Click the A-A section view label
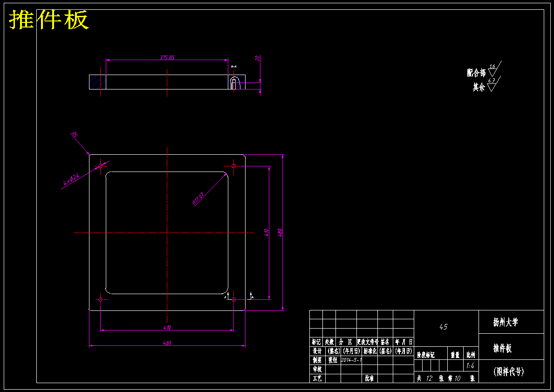The image size is (554, 392). point(233,67)
